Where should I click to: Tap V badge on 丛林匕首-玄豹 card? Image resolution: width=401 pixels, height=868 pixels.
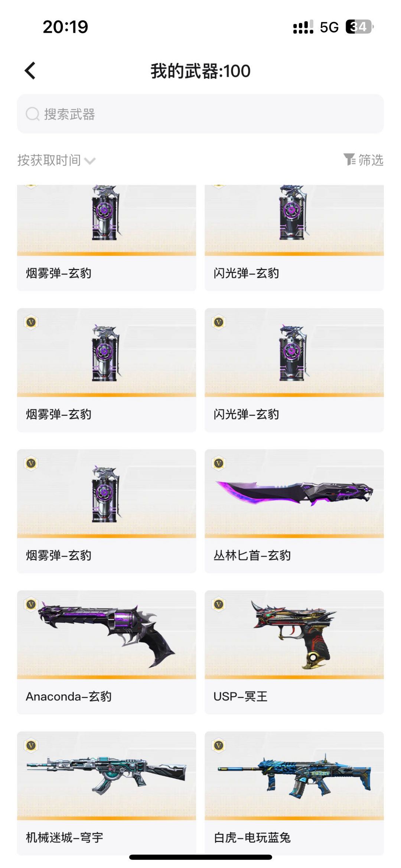[219, 463]
